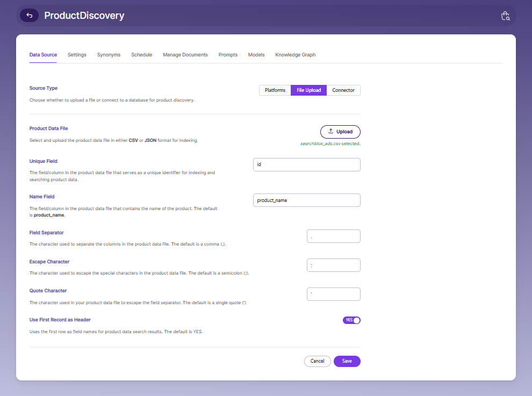View the Knowledge Graph tab
Viewport: 532px width, 396px height.
[295, 55]
